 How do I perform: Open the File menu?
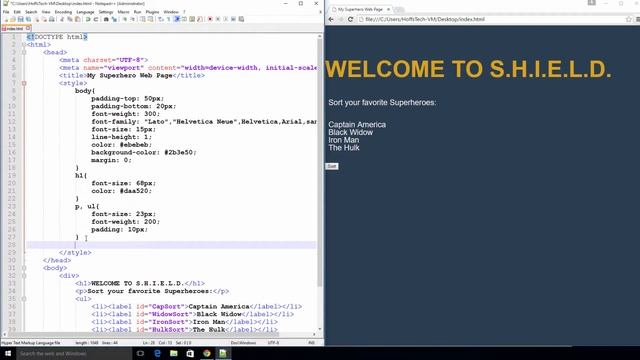coord(6,12)
